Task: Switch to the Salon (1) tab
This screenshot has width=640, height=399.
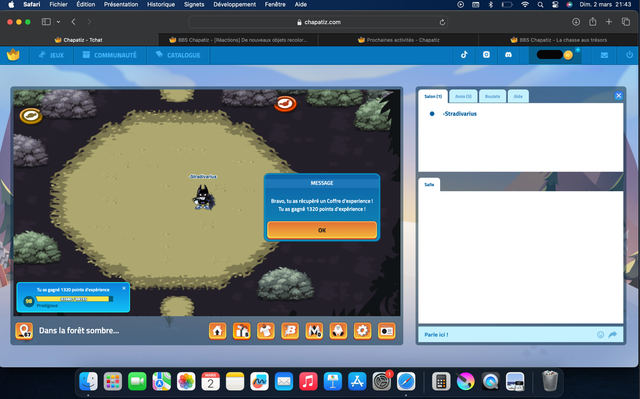Action: click(433, 96)
